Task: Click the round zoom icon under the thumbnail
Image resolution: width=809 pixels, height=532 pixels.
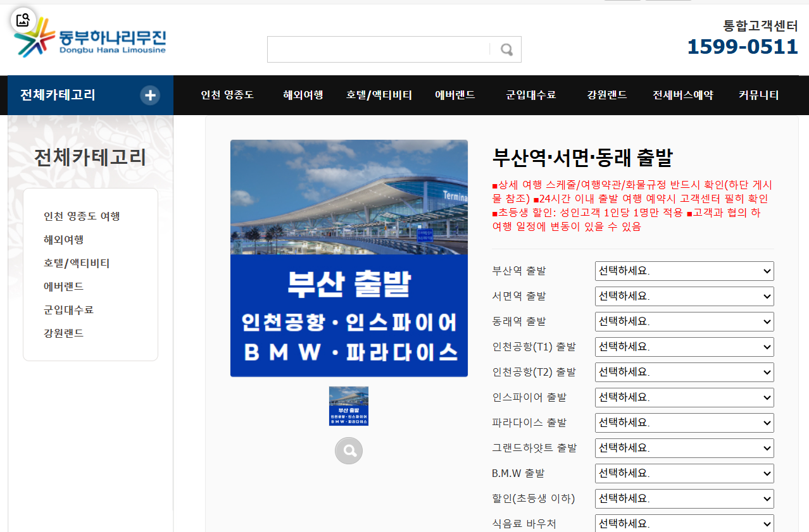Action: point(349,450)
